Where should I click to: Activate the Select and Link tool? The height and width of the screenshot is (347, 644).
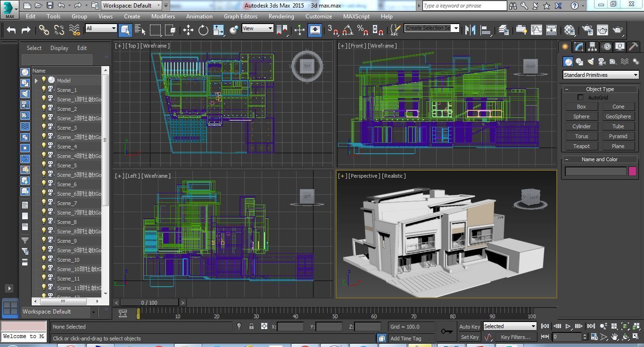(x=44, y=30)
